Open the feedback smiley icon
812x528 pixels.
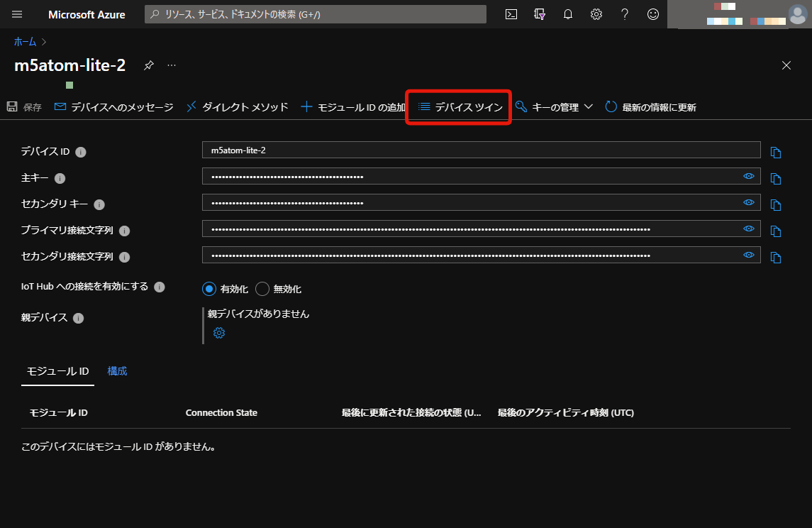pos(653,14)
